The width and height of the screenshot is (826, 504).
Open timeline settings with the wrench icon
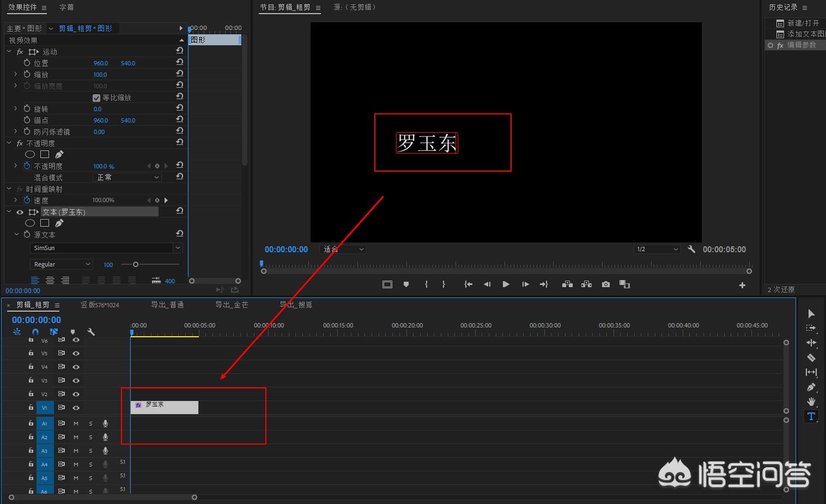coord(92,331)
